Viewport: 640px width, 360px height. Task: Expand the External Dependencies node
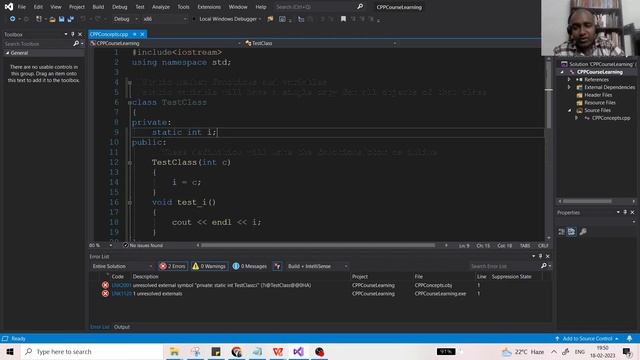569,87
